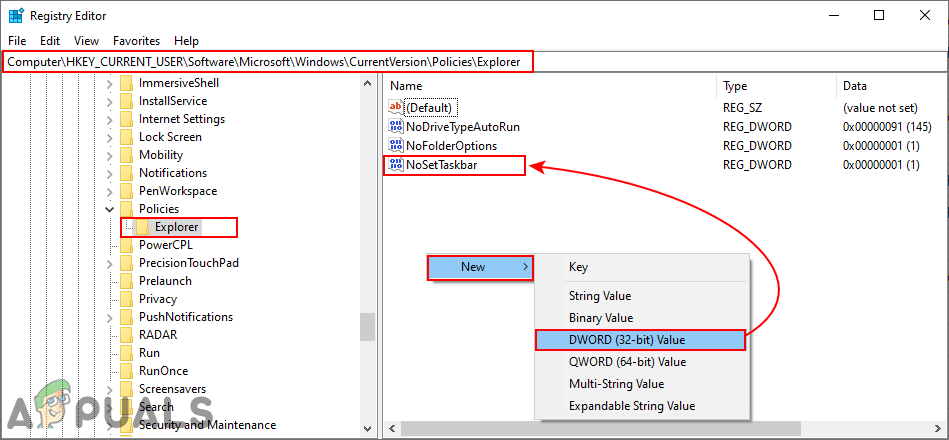The height and width of the screenshot is (440, 949).
Task: Click the NoSetTaskbar DWORD icon
Action: [395, 165]
